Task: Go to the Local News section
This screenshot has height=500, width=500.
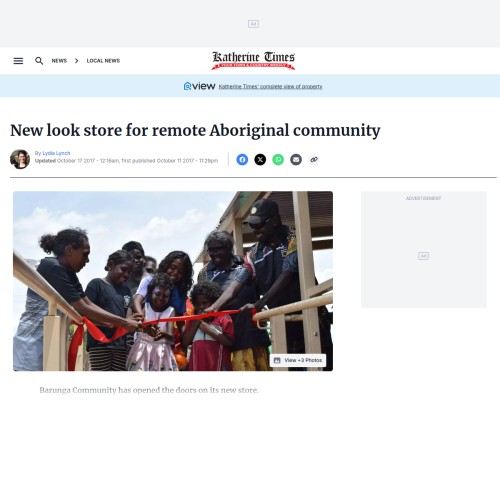Action: pyautogui.click(x=103, y=61)
